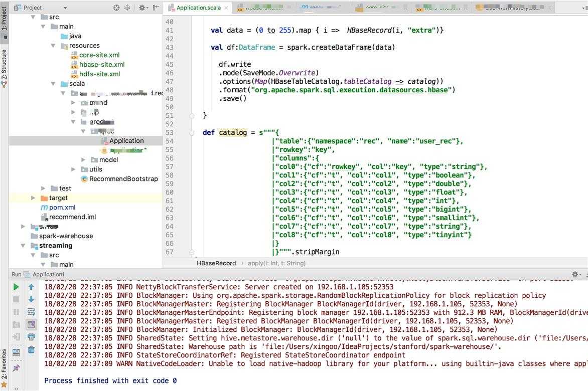Click the Restore Layout icon in Run panel
The height and width of the screenshot is (391, 588).
(x=16, y=352)
